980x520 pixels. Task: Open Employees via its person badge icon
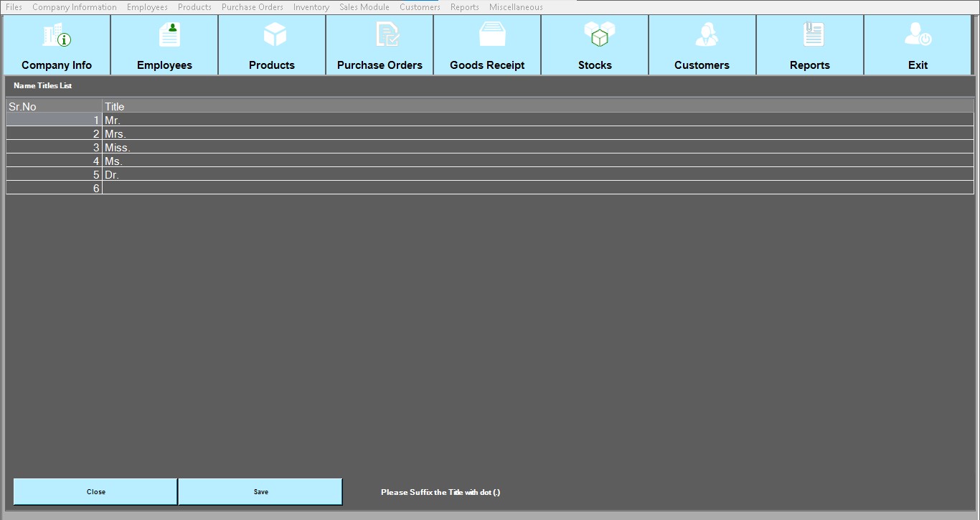[x=169, y=34]
